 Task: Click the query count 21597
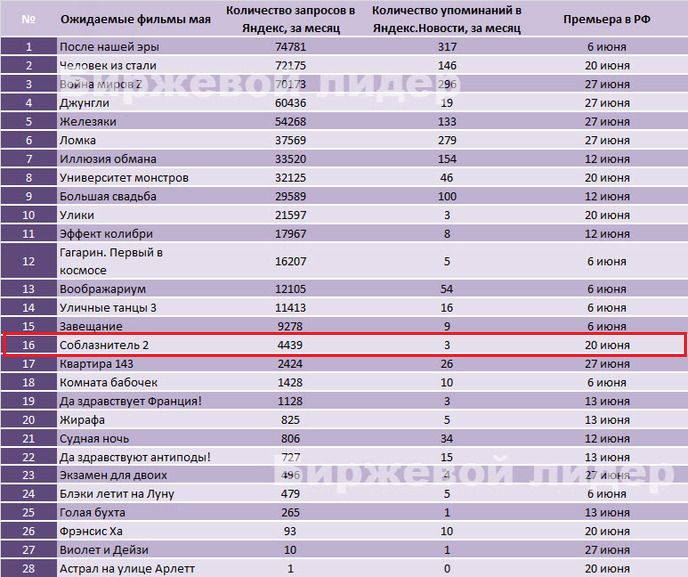[x=290, y=215]
